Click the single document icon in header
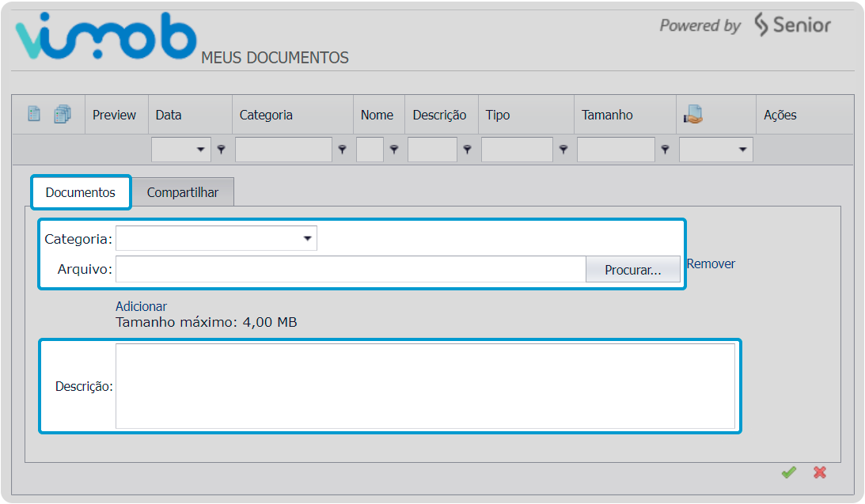This screenshot has width=865, height=504. coord(34,114)
